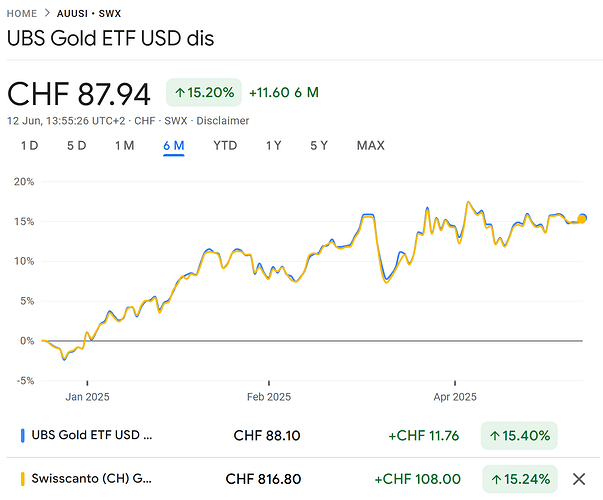Switch to the 1 M range tab
603x500 pixels.
tap(125, 146)
